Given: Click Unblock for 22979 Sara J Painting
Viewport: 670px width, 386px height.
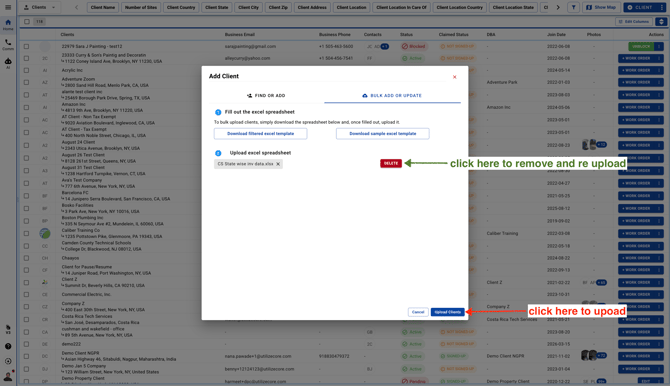Looking at the screenshot, I should 641,46.
